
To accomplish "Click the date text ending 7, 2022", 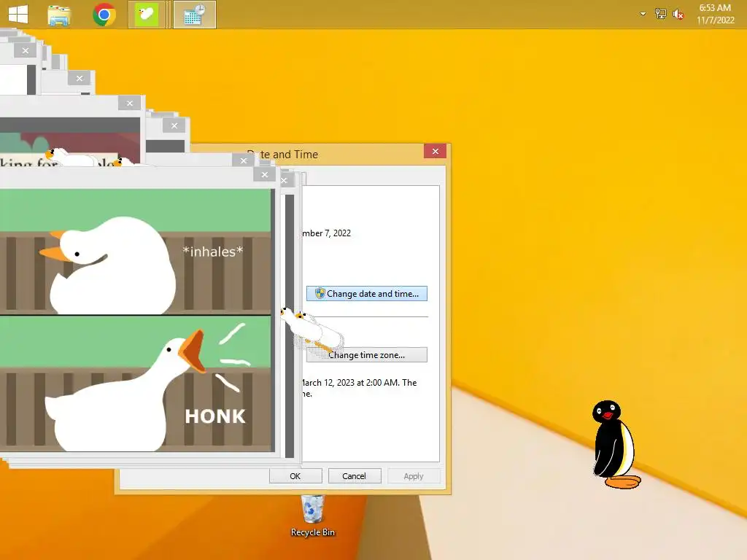I will 327,233.
